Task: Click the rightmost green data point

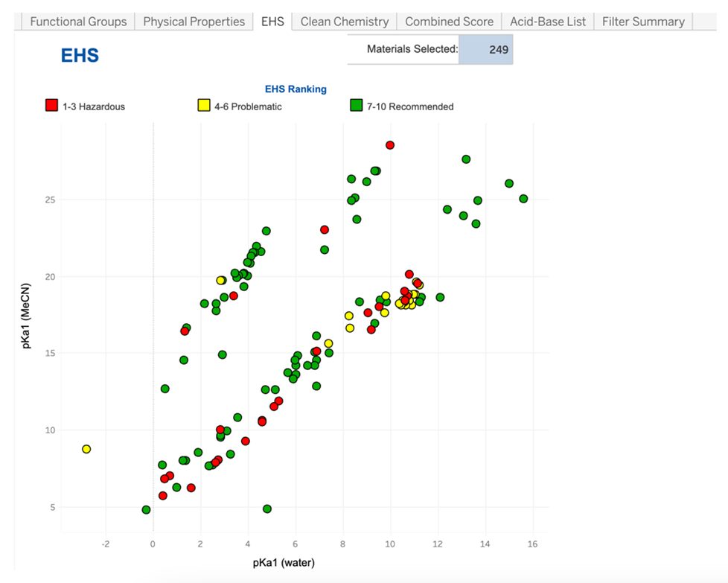Action: (x=523, y=199)
